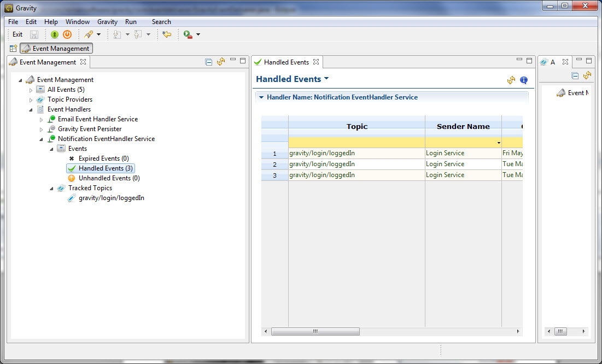Toggle the Event Management perspective button
Image resolution: width=602 pixels, height=364 pixels.
pos(56,49)
